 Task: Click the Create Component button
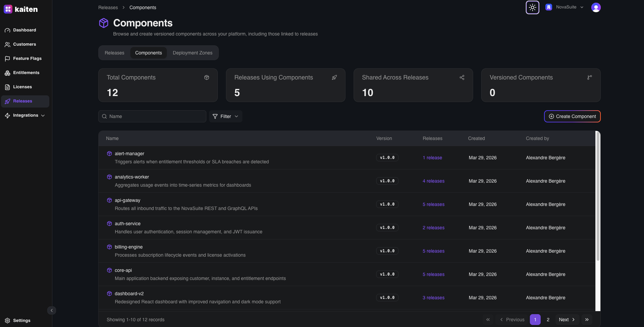572,116
